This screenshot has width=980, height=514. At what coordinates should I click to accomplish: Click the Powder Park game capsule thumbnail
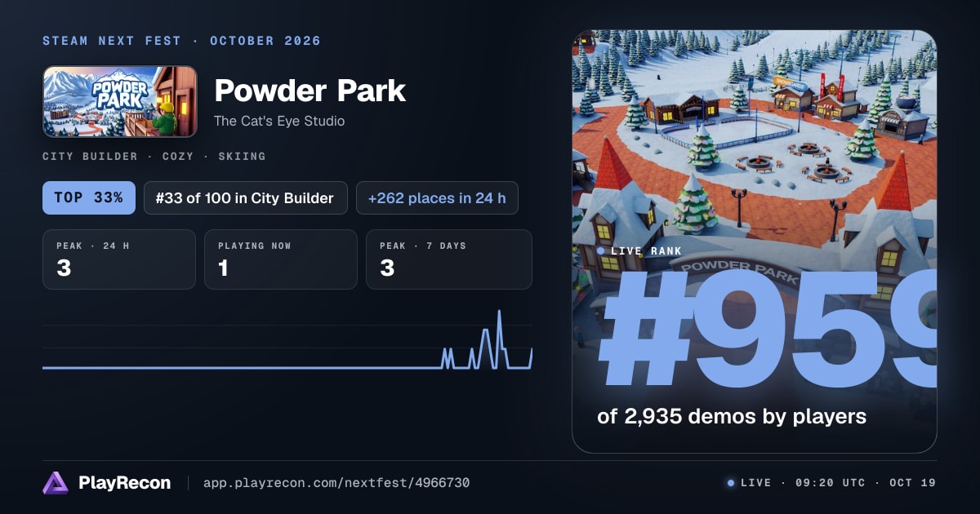click(x=120, y=101)
